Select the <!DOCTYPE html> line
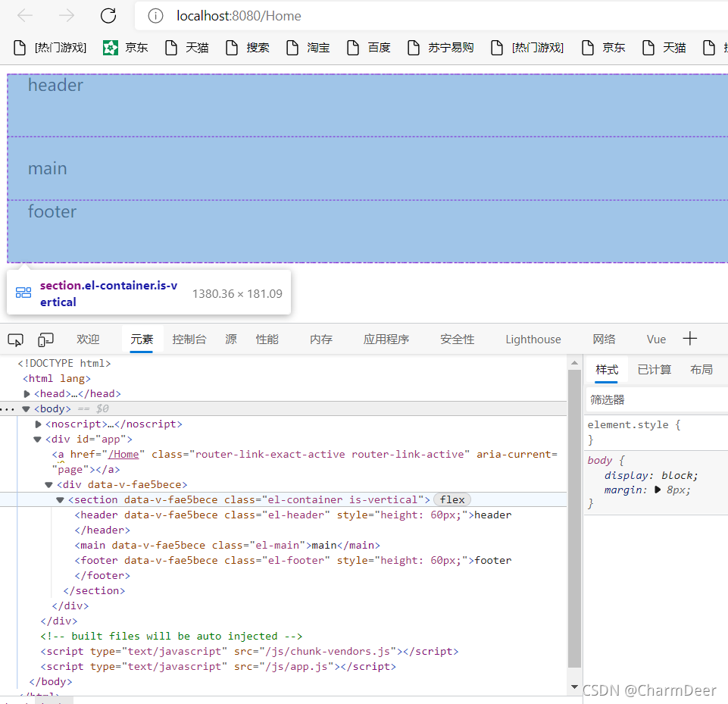728x704 pixels. pos(64,363)
